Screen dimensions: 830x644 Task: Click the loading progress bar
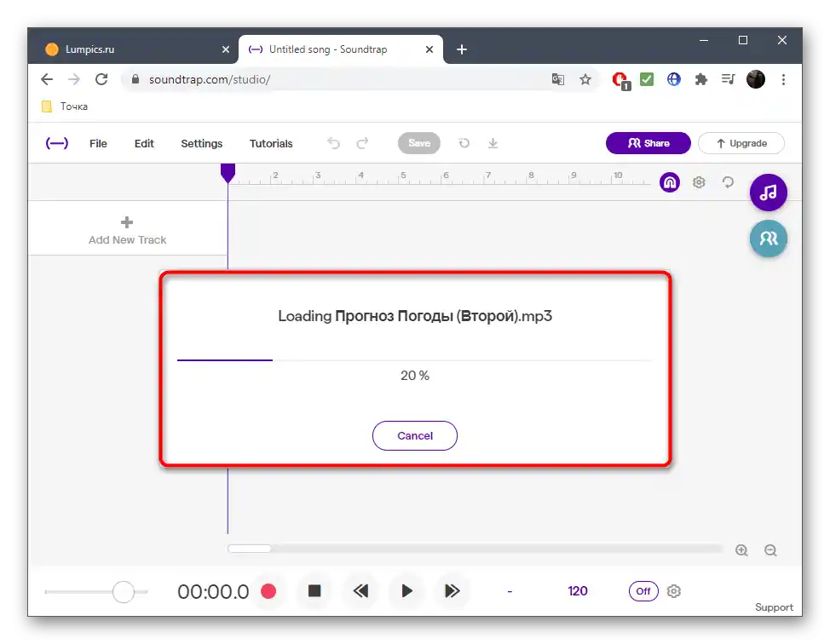pyautogui.click(x=414, y=360)
